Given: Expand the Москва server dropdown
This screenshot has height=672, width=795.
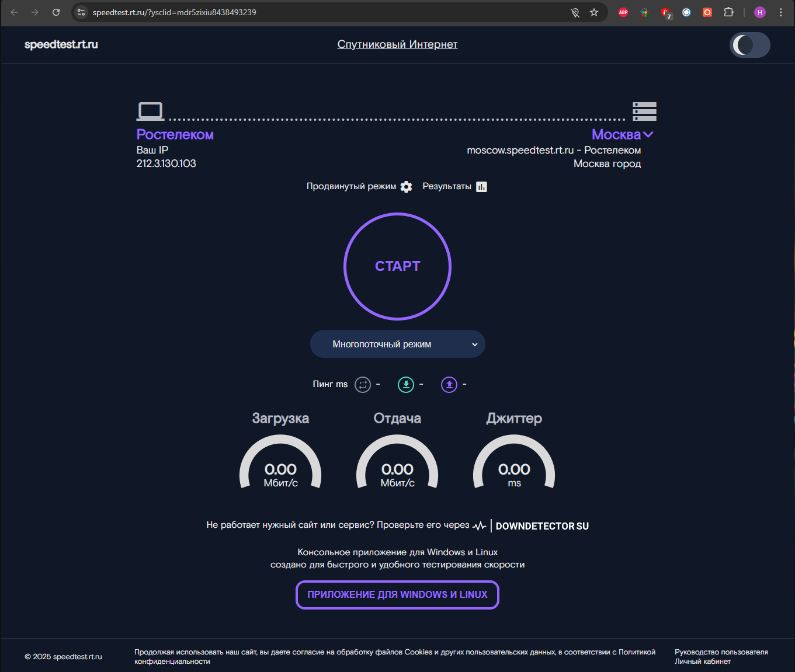Looking at the screenshot, I should [622, 135].
